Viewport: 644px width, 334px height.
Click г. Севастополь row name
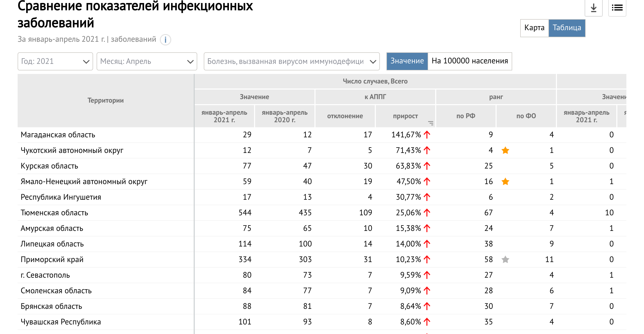[x=45, y=275]
